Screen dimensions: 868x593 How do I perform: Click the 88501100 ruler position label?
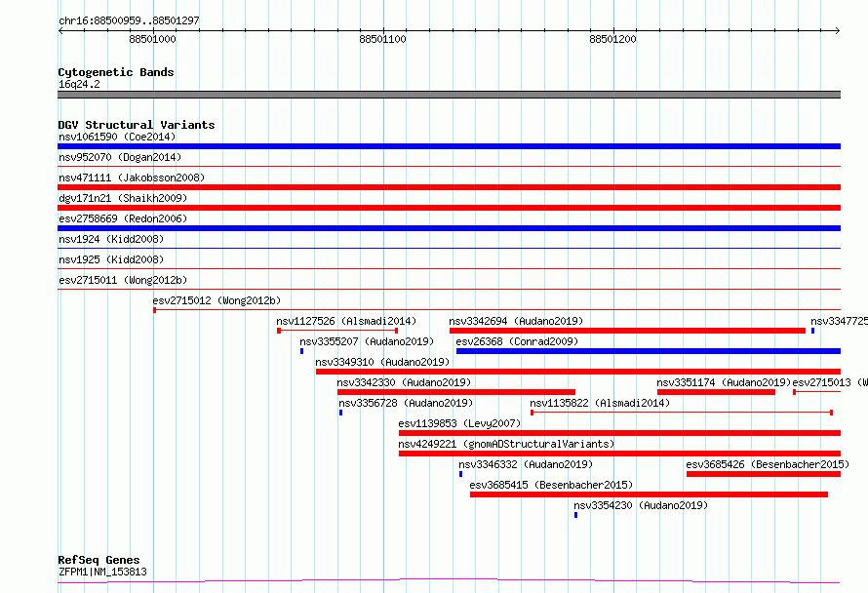pyautogui.click(x=382, y=39)
